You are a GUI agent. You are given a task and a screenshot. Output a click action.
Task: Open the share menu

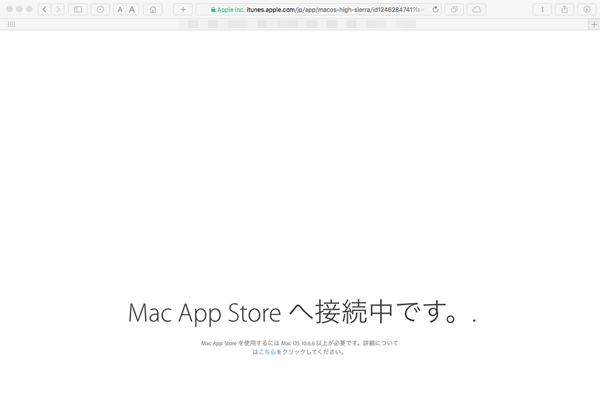[x=564, y=10]
